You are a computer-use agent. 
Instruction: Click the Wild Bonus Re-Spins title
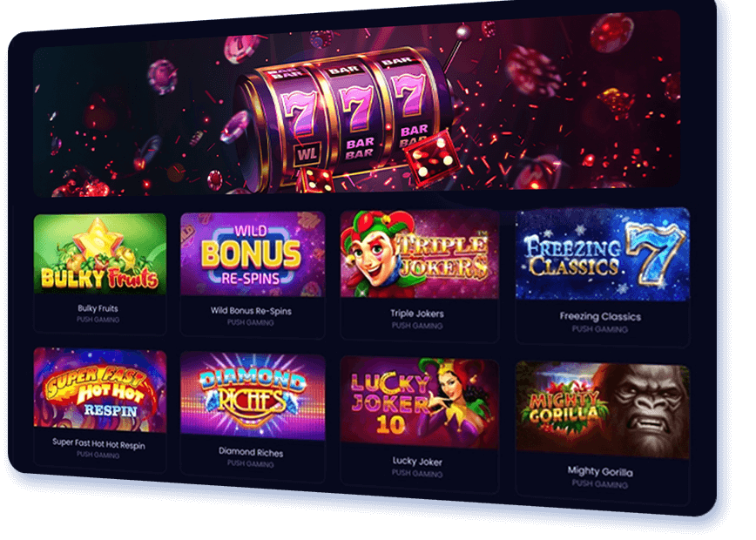tap(251, 311)
